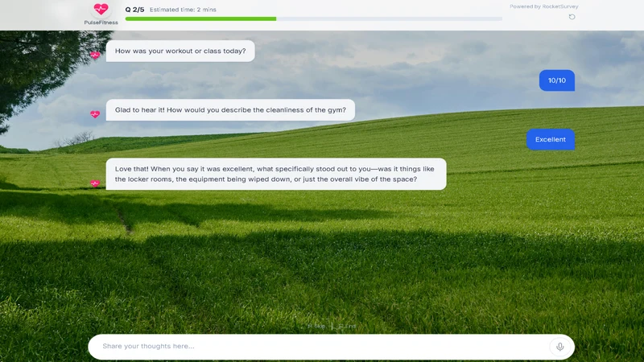This screenshot has width=644, height=362.
Task: Click the bot avatar beside 'Love that!' message
Action: (x=95, y=183)
